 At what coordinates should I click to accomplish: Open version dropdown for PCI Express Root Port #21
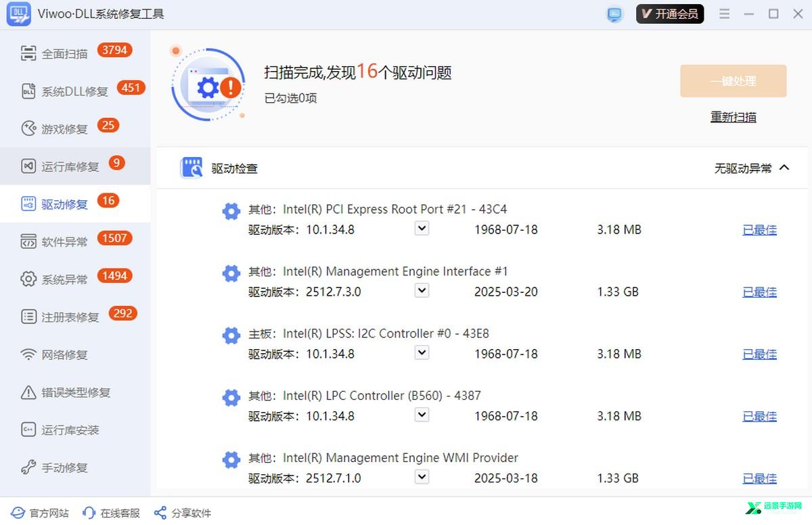[x=422, y=229]
